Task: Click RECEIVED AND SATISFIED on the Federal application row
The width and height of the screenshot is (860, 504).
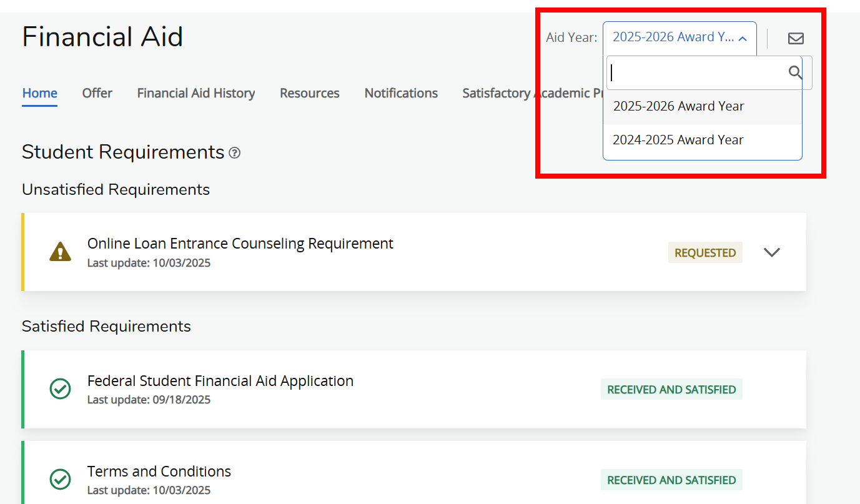Action: 671,389
